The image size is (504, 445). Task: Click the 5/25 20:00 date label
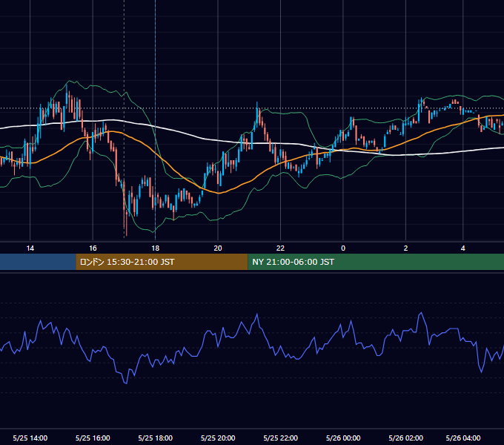pos(218,438)
